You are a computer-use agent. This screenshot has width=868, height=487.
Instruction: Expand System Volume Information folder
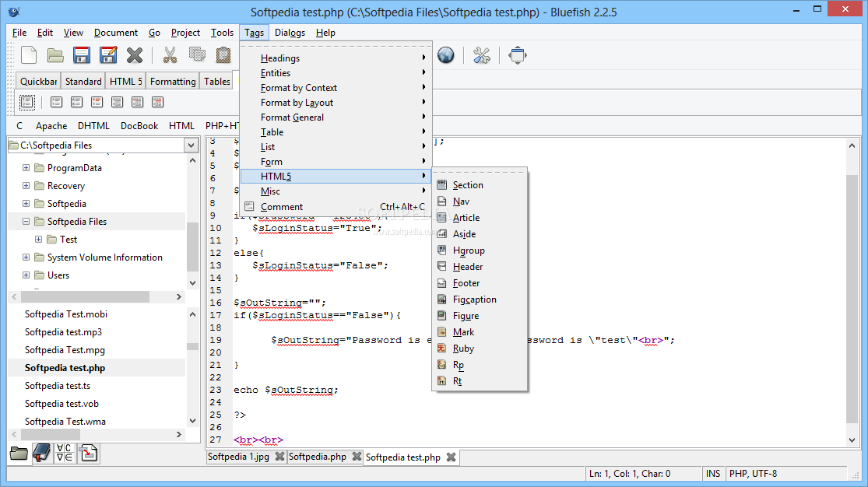pyautogui.click(x=26, y=258)
